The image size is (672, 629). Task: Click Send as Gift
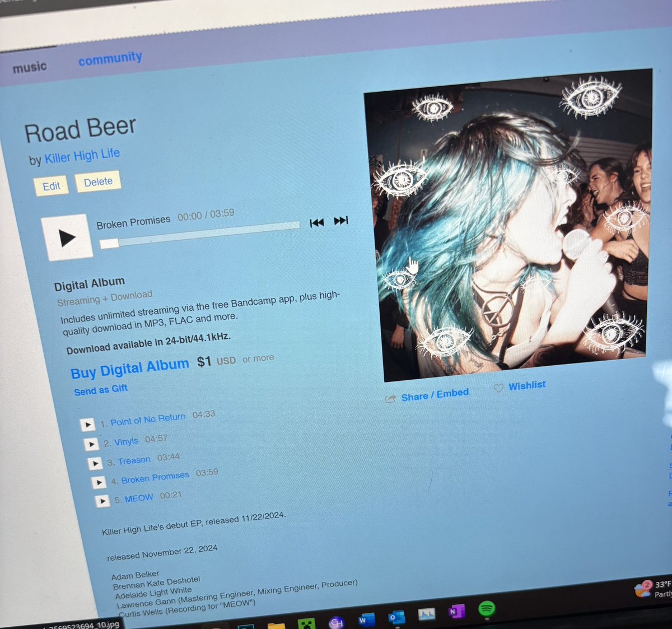(x=101, y=390)
